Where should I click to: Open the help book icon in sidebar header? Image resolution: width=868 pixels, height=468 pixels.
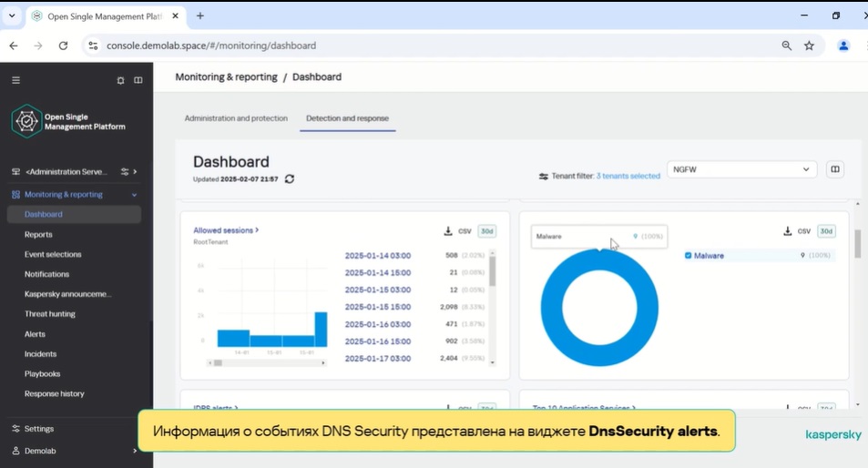(x=138, y=80)
